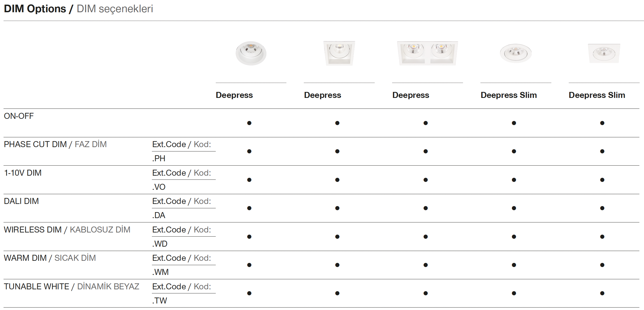Click the .DA extension code
The image size is (644, 310).
tap(159, 215)
